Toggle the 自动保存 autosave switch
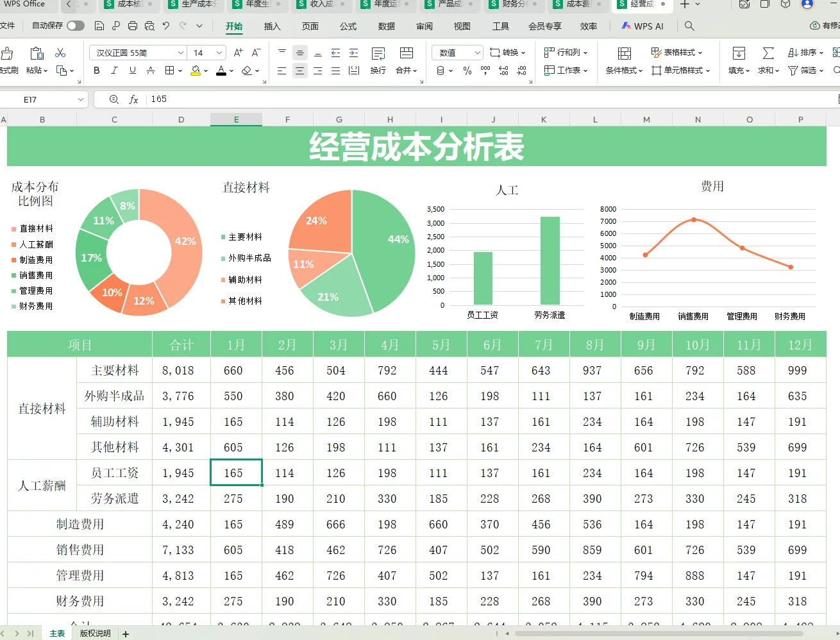The width and height of the screenshot is (840, 640). (75, 26)
